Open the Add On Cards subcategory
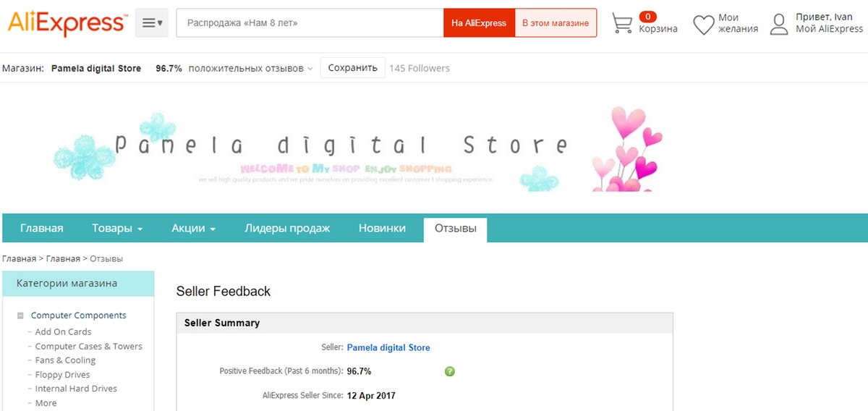 point(63,331)
